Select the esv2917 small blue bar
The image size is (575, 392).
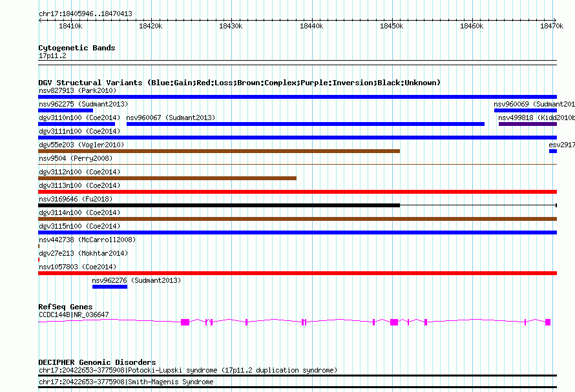point(553,151)
